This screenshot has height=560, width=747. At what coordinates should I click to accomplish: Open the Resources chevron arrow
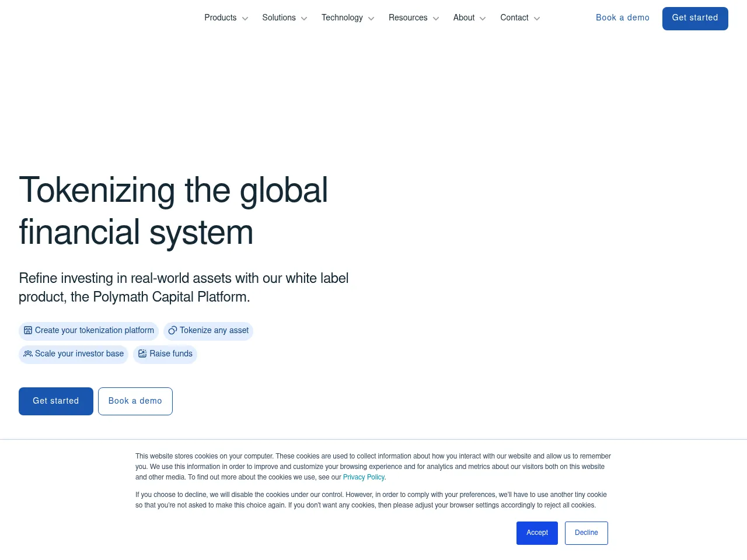pyautogui.click(x=436, y=19)
